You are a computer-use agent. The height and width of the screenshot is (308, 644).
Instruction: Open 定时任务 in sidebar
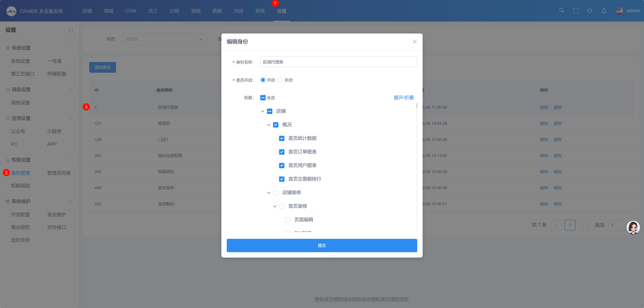pos(20,240)
